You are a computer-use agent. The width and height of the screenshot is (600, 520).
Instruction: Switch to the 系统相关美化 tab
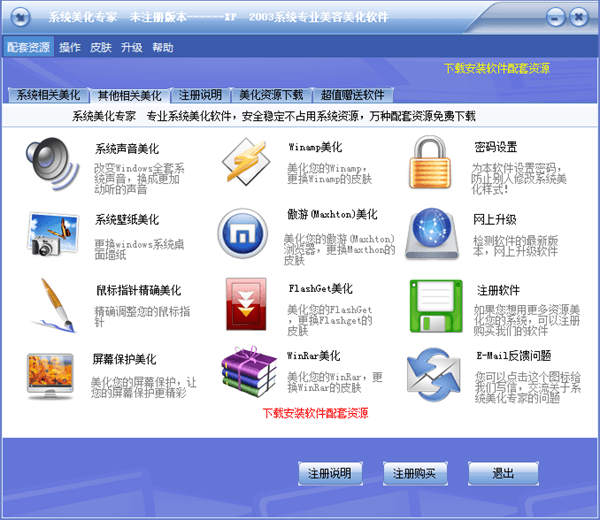pos(47,96)
